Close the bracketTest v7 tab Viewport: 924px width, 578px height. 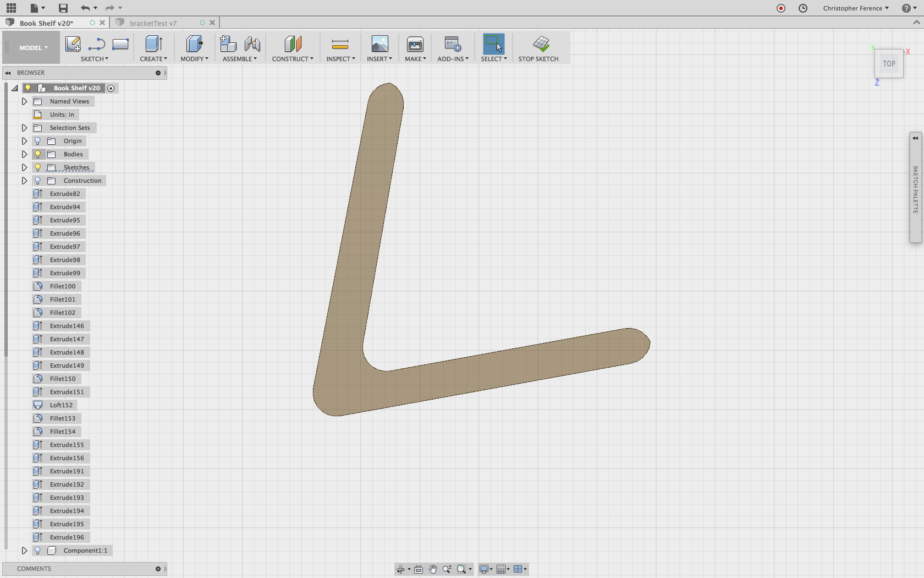click(x=212, y=23)
